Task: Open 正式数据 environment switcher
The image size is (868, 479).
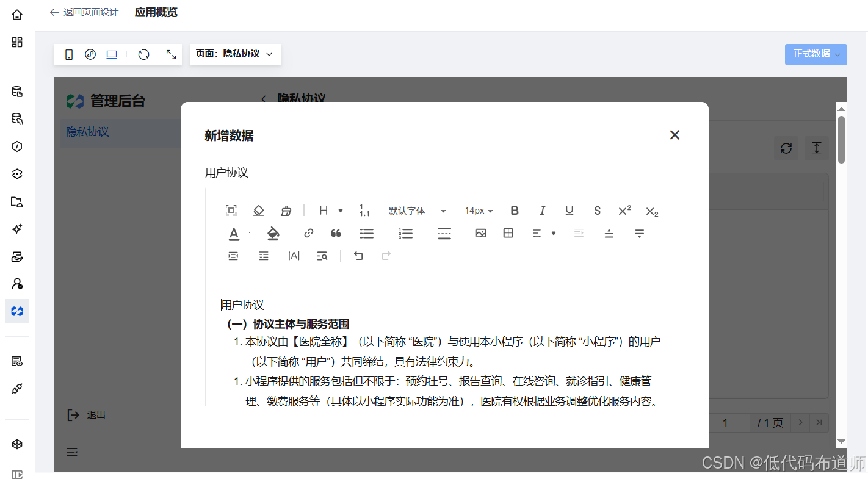Action: tap(816, 54)
